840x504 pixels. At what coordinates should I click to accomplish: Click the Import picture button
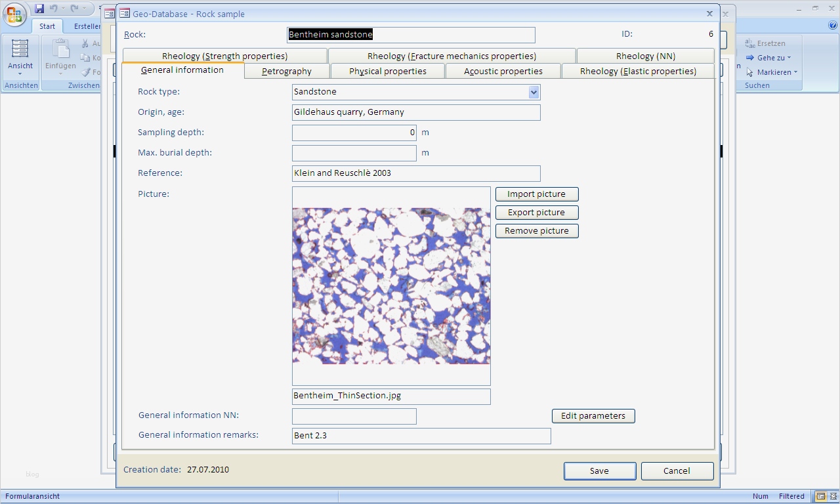tap(537, 194)
